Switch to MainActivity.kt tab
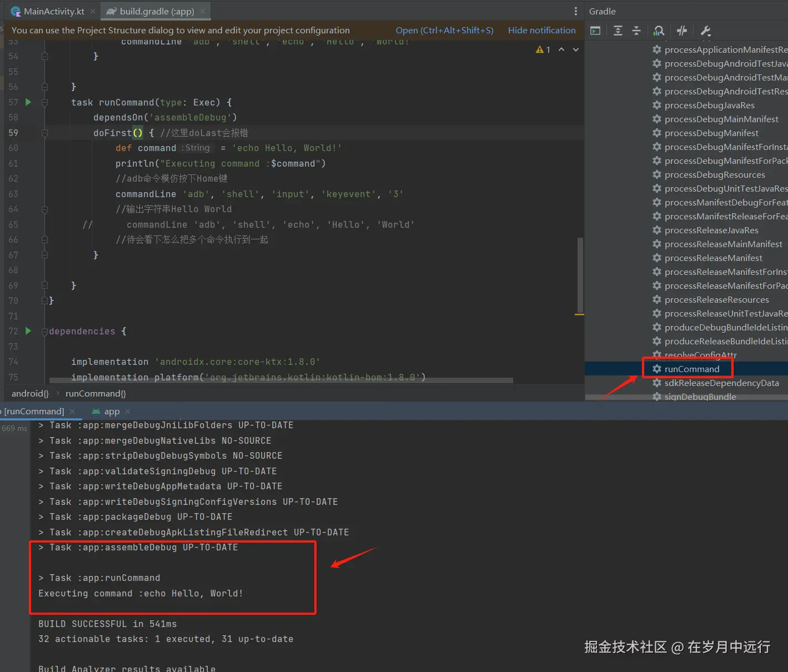 coord(53,11)
